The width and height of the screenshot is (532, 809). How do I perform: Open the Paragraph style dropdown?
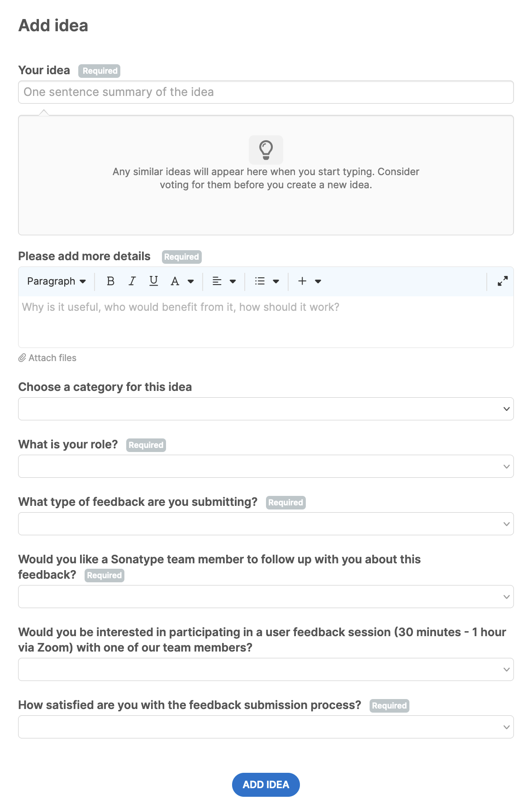click(57, 281)
